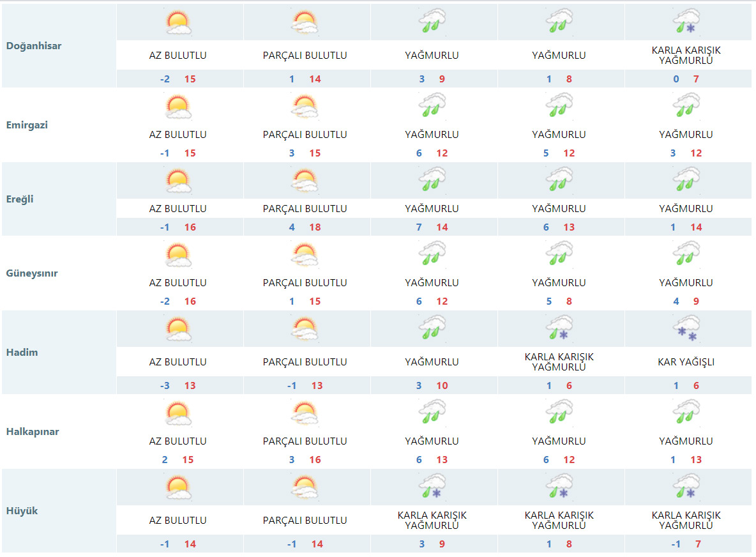Image resolution: width=756 pixels, height=557 pixels.
Task: Click Güneysınır's Az Bulutlu sun icon
Action: click(x=178, y=255)
